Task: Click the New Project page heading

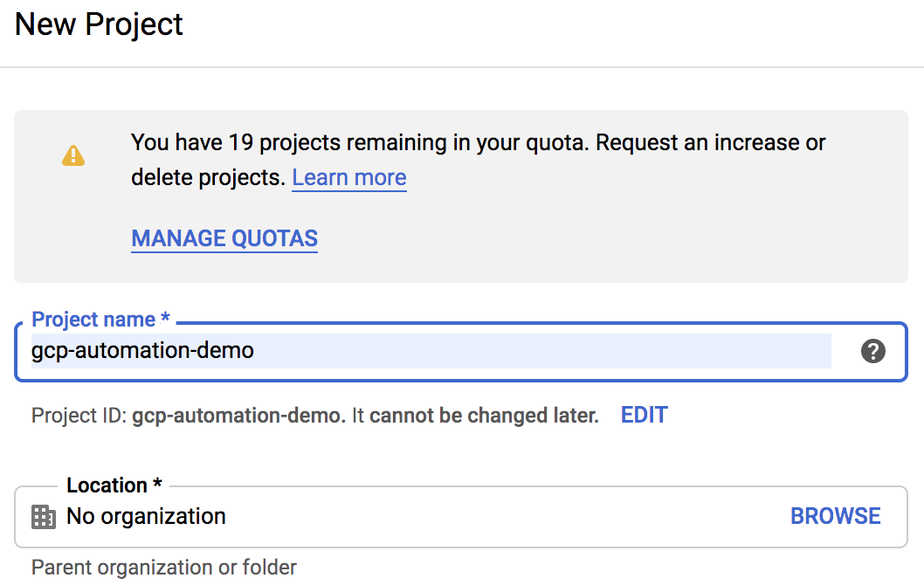Action: pyautogui.click(x=100, y=24)
